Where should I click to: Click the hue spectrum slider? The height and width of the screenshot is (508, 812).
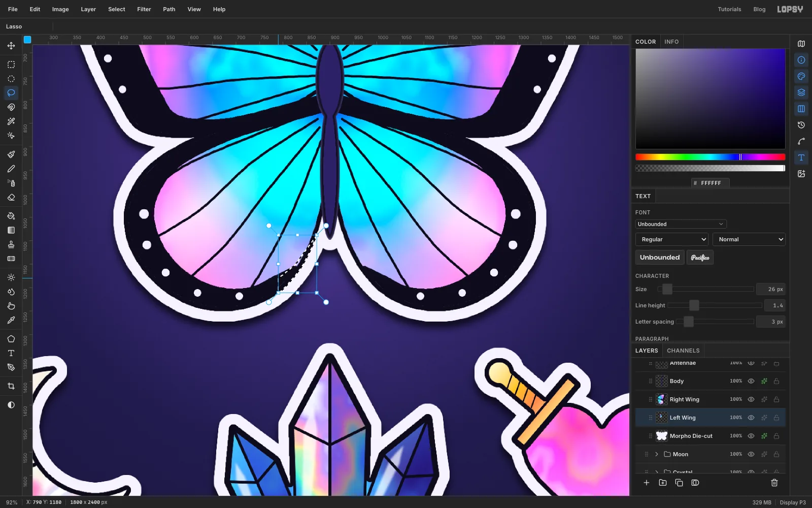[710, 157]
